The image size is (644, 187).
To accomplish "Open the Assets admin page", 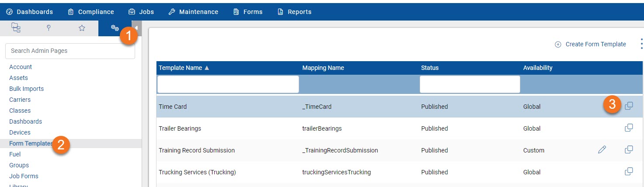I will click(18, 78).
